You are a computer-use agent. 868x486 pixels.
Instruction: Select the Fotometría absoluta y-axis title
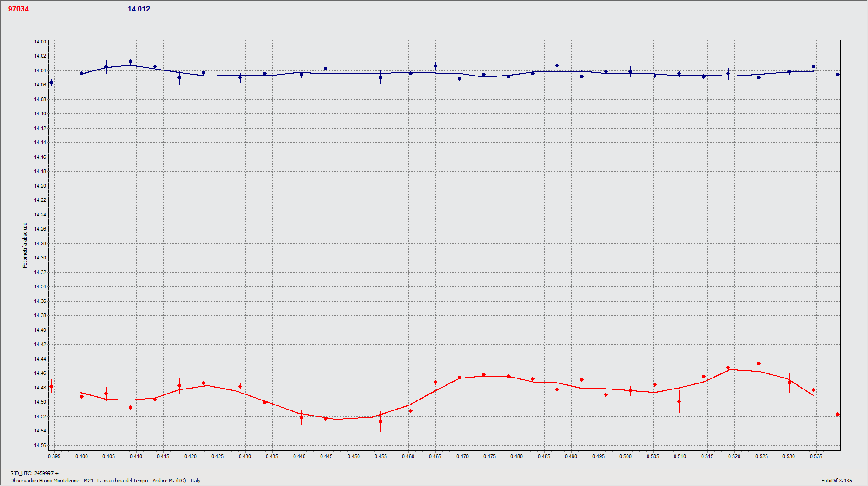pyautogui.click(x=25, y=245)
